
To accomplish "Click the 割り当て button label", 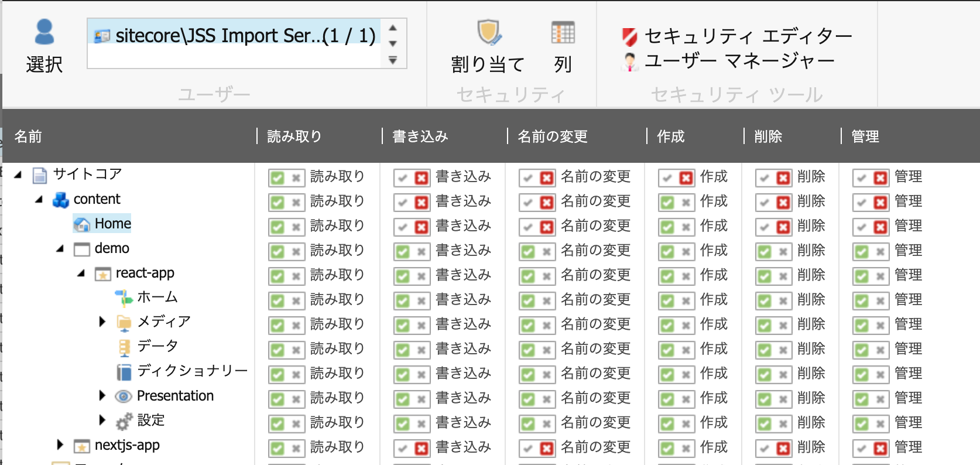I will pyautogui.click(x=488, y=64).
